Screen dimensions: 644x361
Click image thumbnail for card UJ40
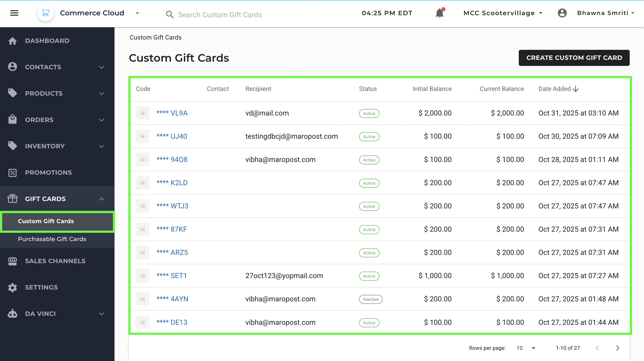[143, 136]
